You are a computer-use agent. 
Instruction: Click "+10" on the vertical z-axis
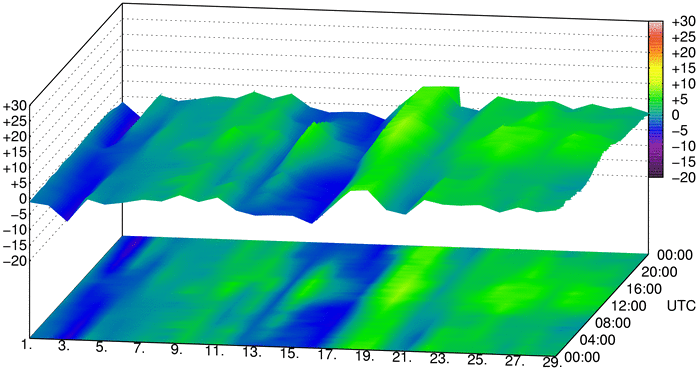point(15,168)
